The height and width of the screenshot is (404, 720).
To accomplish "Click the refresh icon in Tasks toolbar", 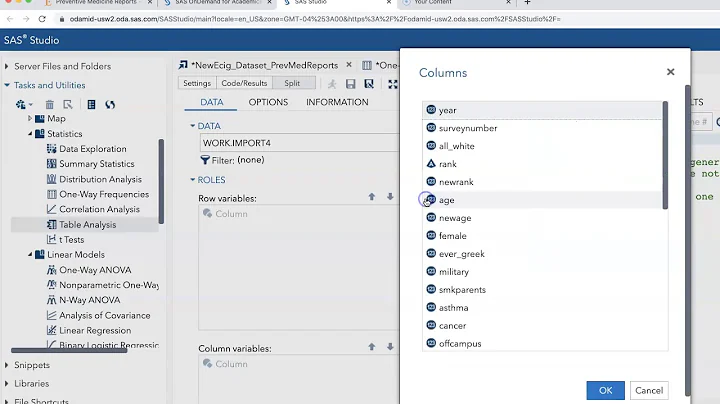I will tap(110, 105).
